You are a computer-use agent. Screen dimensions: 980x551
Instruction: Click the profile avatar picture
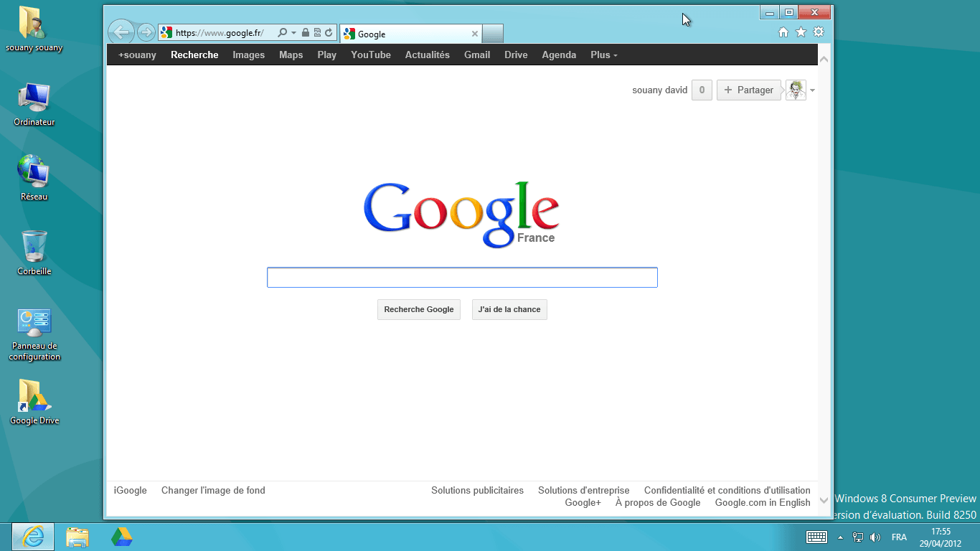pyautogui.click(x=796, y=90)
